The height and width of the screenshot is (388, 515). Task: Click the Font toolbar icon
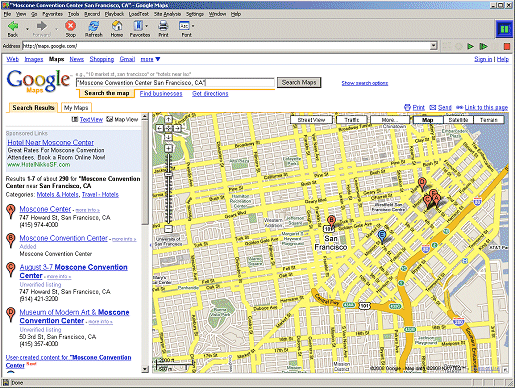point(184,26)
